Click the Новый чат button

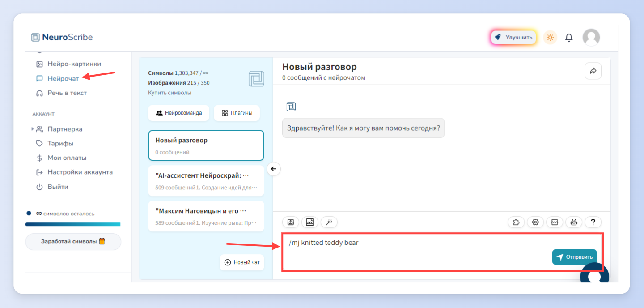(x=242, y=262)
